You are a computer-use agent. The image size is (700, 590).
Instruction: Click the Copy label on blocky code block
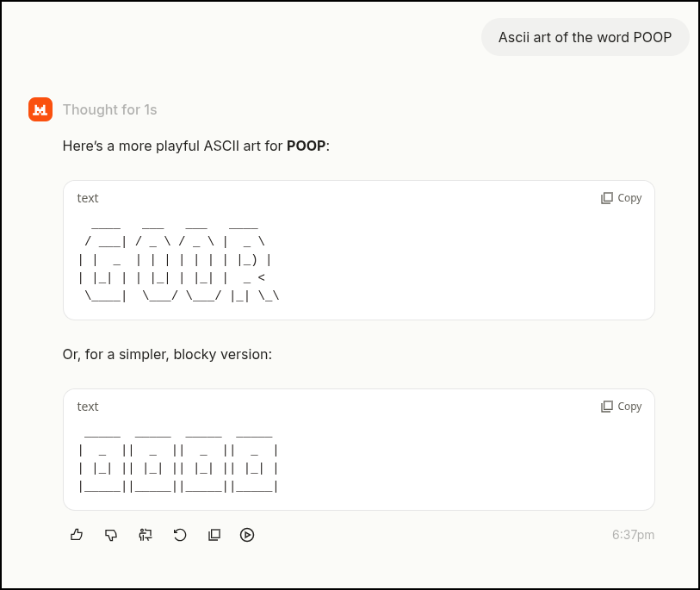coord(629,407)
